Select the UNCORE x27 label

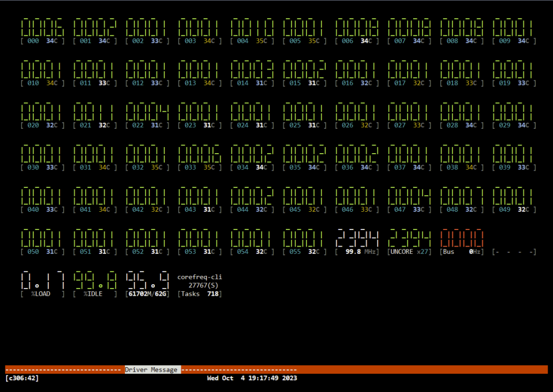pos(409,252)
